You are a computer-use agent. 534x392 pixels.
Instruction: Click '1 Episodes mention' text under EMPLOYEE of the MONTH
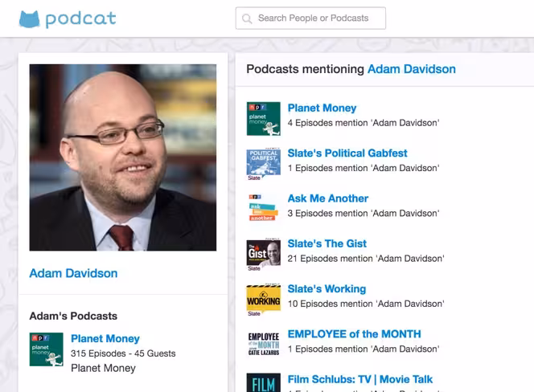tap(364, 349)
